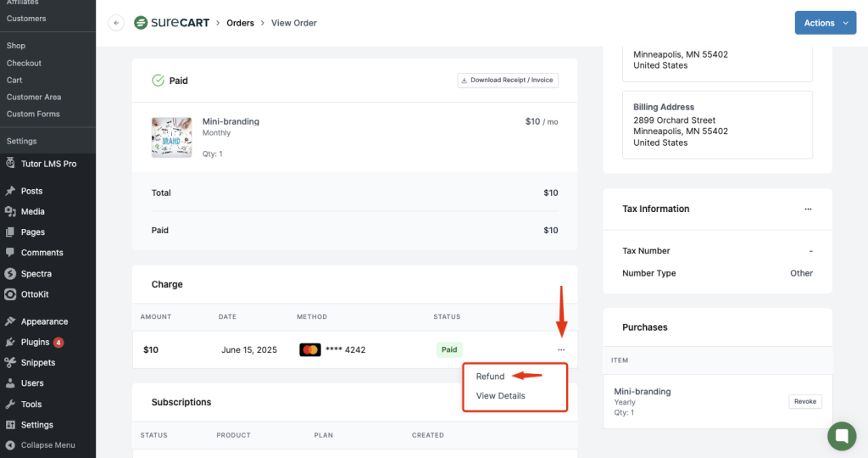The height and width of the screenshot is (458, 868).
Task: Select Refund from the context menu
Action: (x=490, y=377)
